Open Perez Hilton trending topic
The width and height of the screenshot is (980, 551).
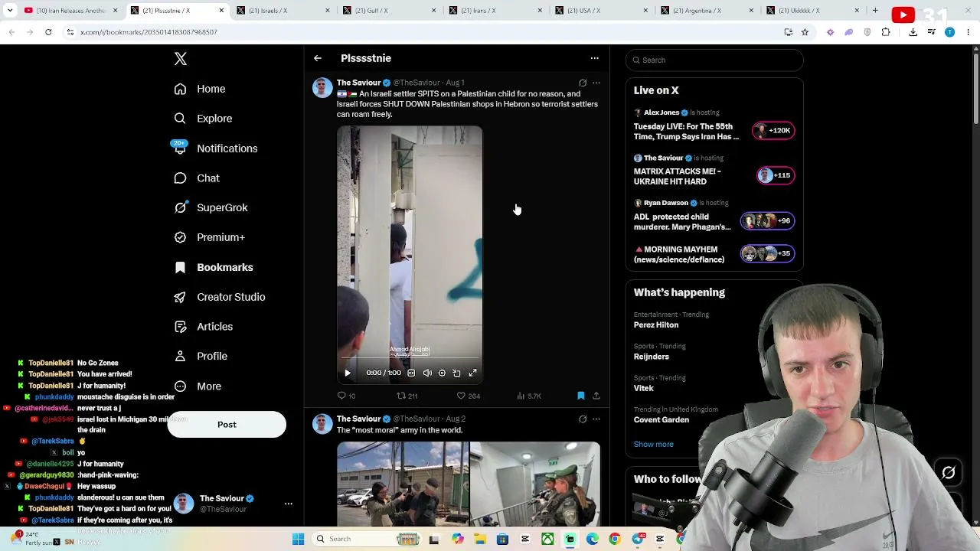pos(656,325)
